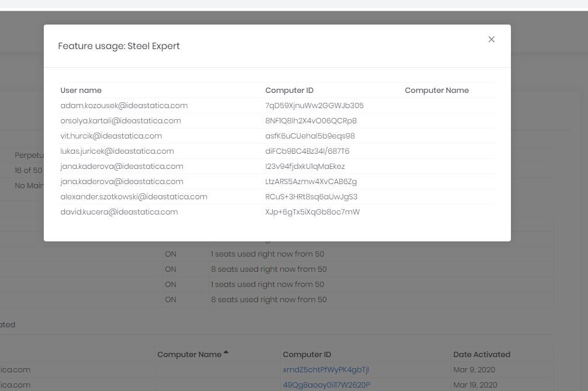588x391 pixels.
Task: Sort by Computer Name in background table
Action: [193, 354]
